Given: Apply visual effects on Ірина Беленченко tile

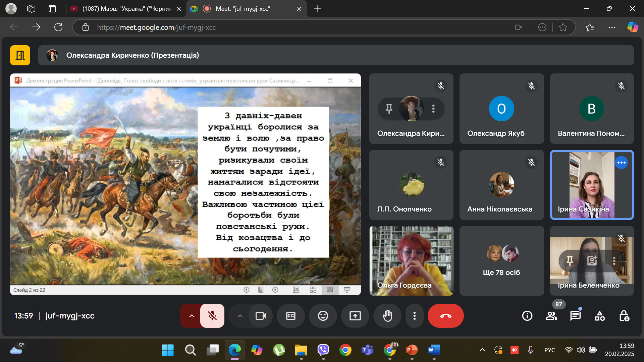Looking at the screenshot, I should click(592, 260).
